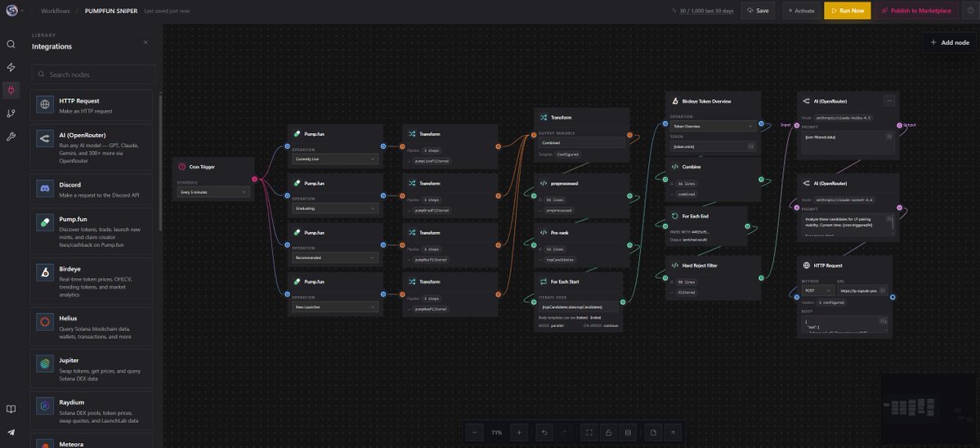Add Discord integration from library
This screenshot has height=448, width=980.
click(92, 190)
